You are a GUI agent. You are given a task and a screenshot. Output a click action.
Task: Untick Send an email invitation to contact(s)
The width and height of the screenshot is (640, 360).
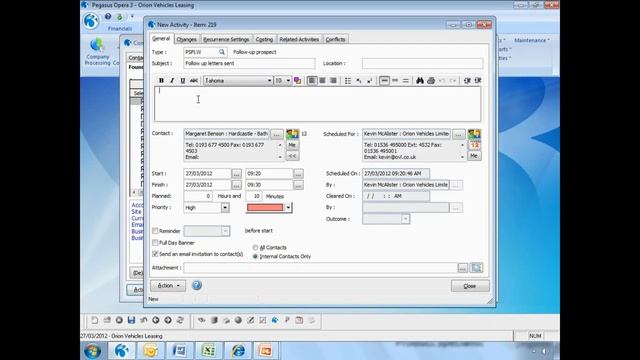click(155, 254)
